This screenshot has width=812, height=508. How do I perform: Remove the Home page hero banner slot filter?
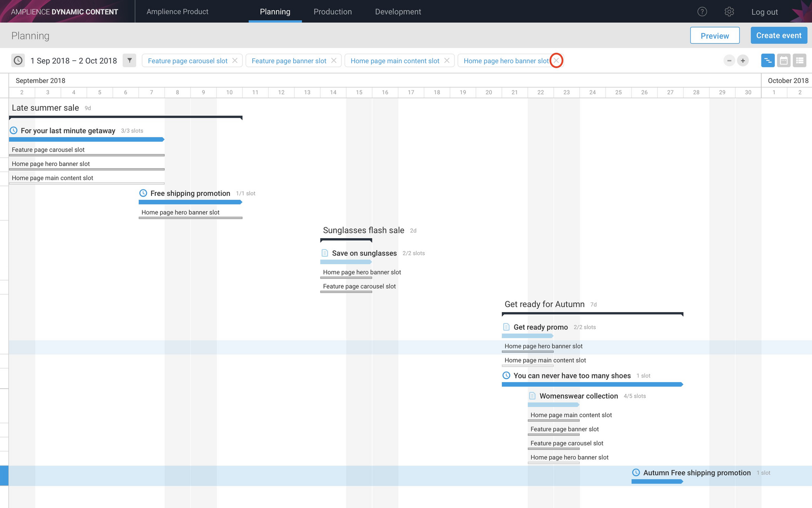tap(556, 61)
